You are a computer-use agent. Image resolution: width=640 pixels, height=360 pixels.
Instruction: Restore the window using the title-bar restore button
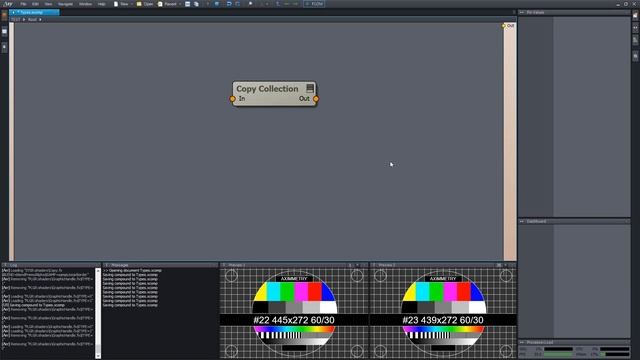[626, 4]
